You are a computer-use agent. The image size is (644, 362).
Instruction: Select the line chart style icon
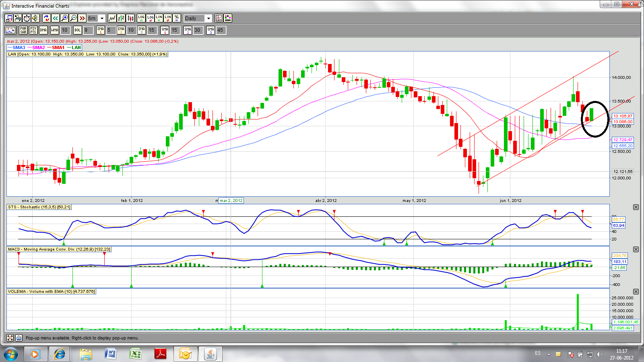(112, 18)
